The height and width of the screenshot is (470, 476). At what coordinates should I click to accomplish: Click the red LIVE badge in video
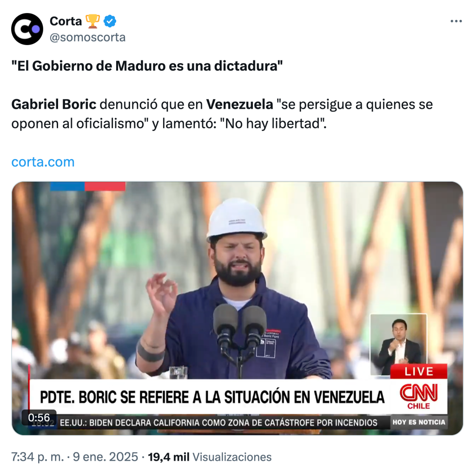point(419,371)
